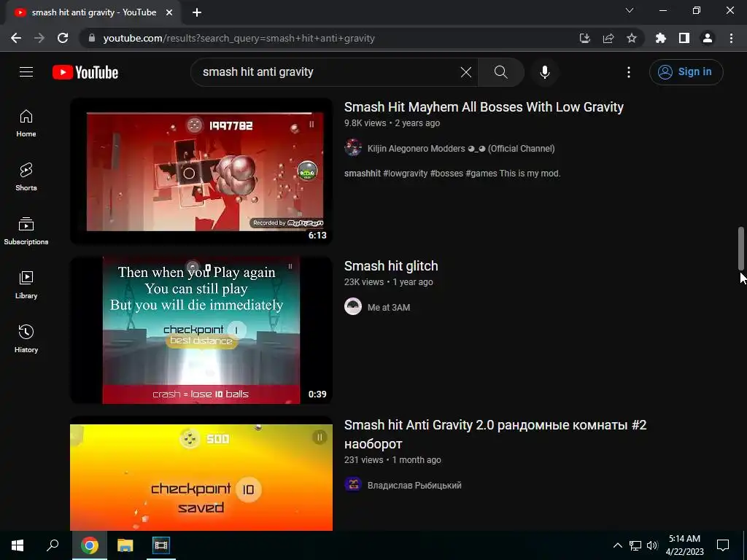747x560 pixels.
Task: Click the page vertical scrollbar thumb
Action: tap(741, 248)
